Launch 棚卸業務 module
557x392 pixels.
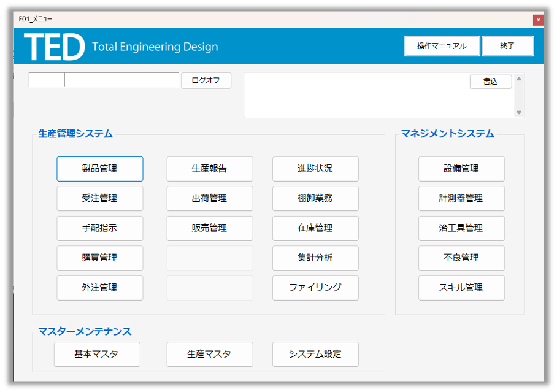click(315, 198)
